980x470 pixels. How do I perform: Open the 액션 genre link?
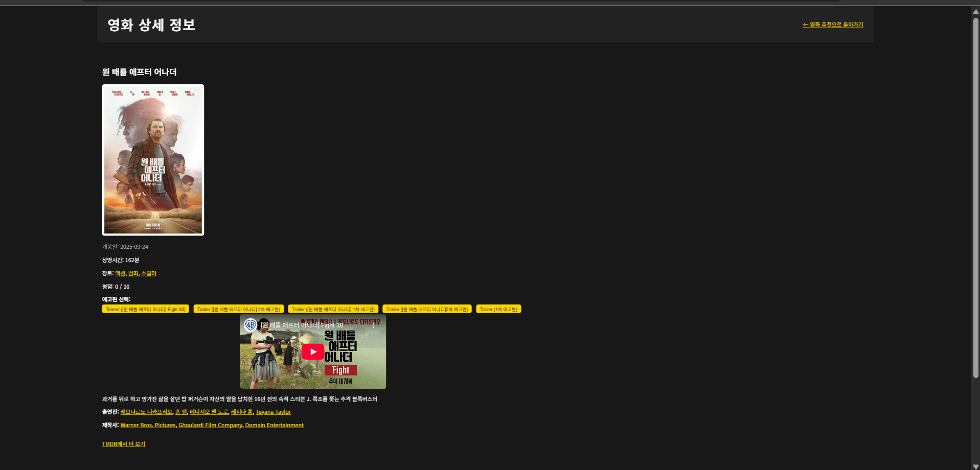click(120, 273)
